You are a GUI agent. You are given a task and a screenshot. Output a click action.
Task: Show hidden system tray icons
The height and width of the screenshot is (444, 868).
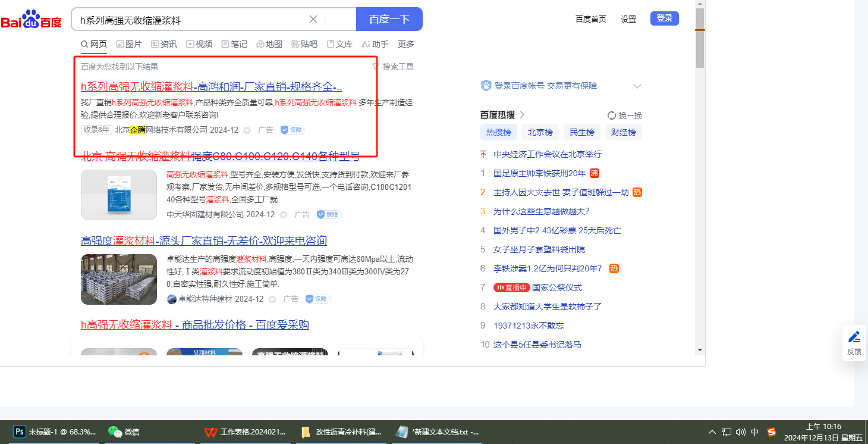[x=712, y=432]
